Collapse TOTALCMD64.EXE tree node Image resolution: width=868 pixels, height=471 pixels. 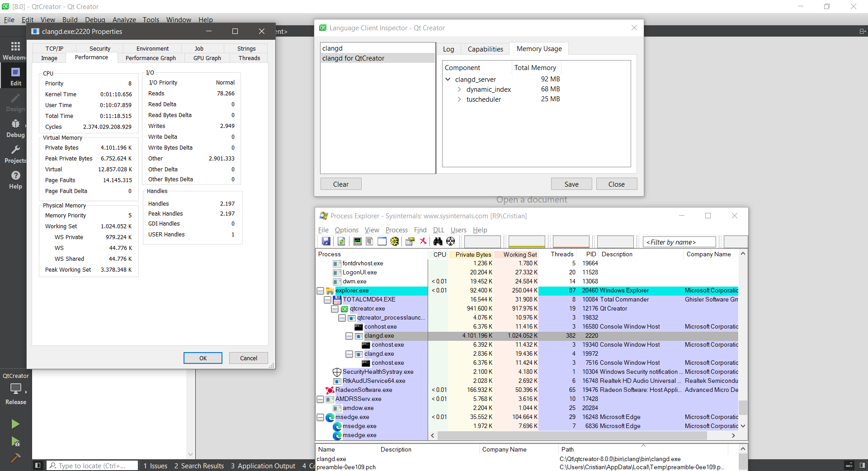click(327, 300)
